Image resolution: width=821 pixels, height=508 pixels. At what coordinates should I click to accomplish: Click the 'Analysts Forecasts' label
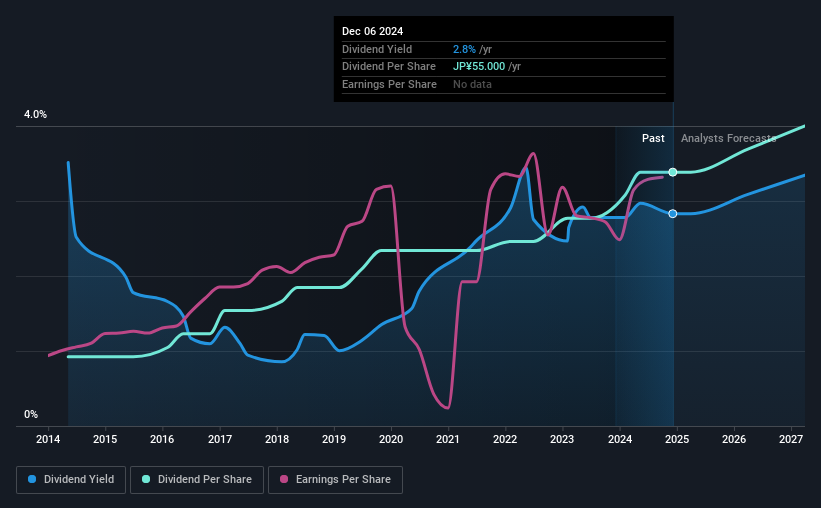tap(728, 138)
